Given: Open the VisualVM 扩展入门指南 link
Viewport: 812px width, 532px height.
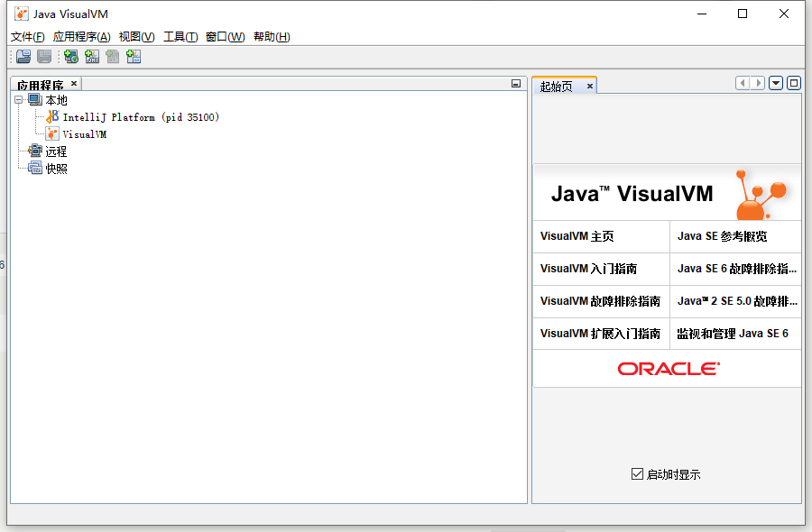Looking at the screenshot, I should coord(600,334).
